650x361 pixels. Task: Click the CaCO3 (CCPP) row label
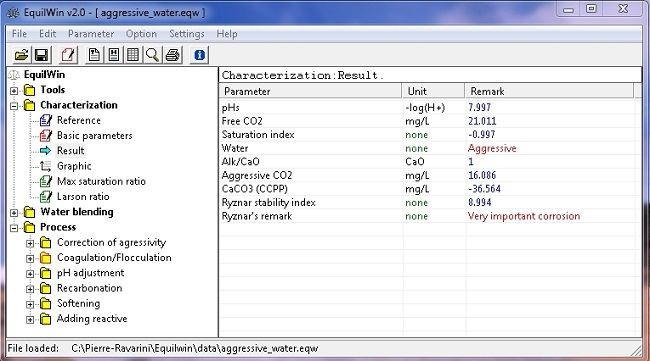coord(255,189)
